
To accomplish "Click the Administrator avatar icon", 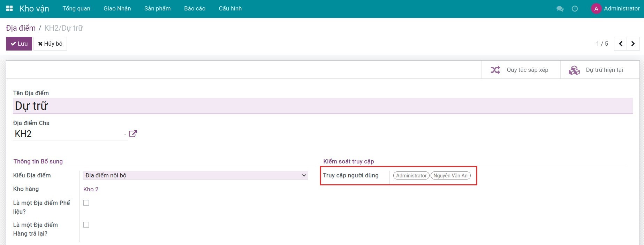I will pos(596,9).
